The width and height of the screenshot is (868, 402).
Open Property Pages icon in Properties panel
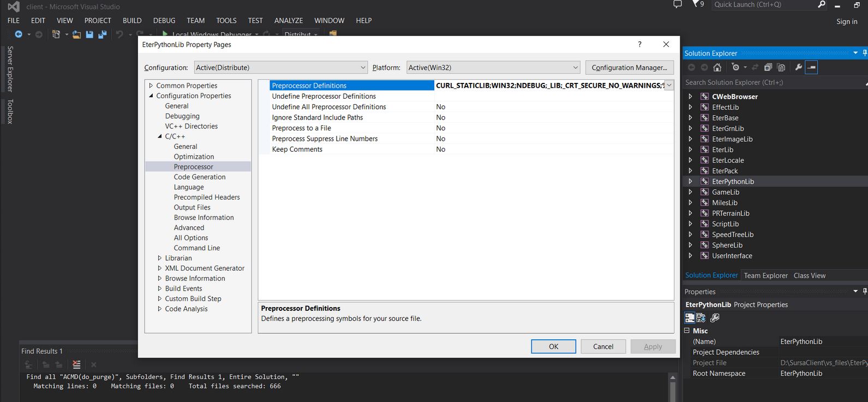coord(715,317)
